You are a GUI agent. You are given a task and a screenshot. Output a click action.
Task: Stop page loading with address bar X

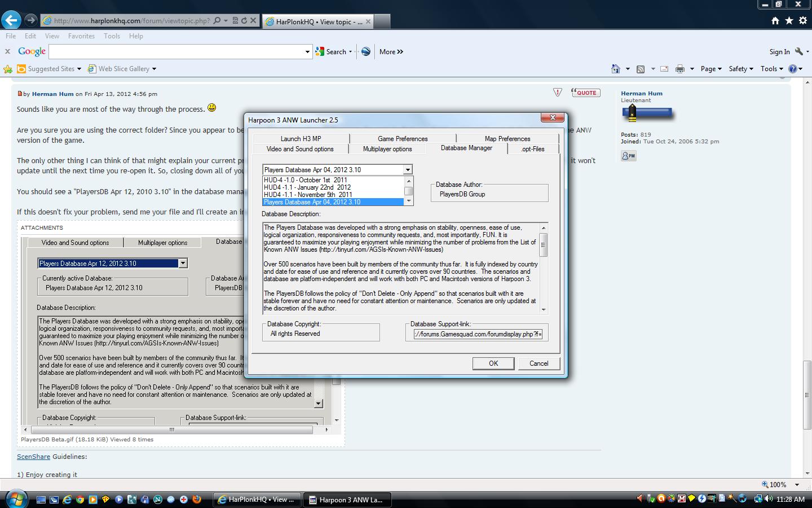pyautogui.click(x=253, y=21)
